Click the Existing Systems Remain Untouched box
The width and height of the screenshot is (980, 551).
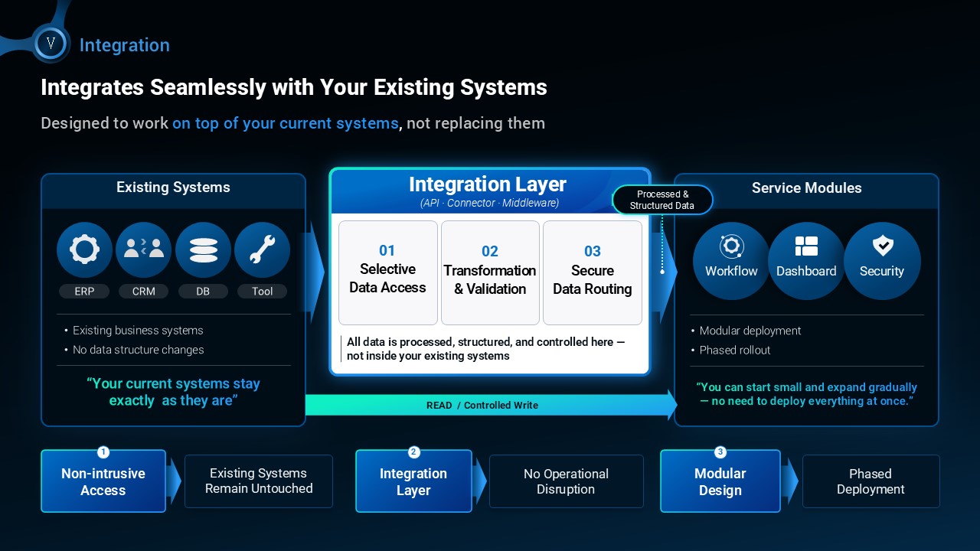click(259, 481)
